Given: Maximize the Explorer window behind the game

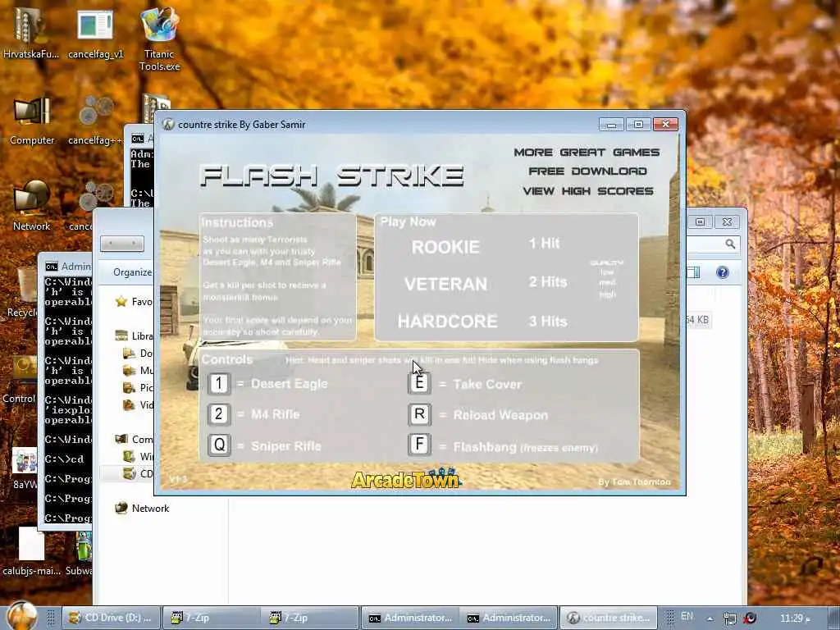Looking at the screenshot, I should (701, 221).
